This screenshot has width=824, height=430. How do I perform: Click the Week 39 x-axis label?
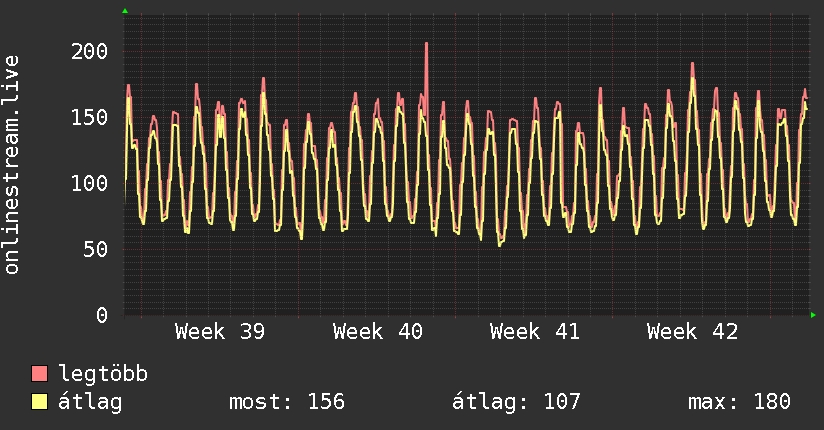point(219,332)
